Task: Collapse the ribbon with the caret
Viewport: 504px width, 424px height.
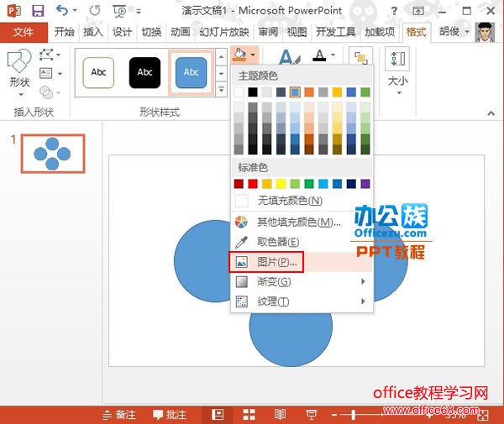Action: (491, 113)
